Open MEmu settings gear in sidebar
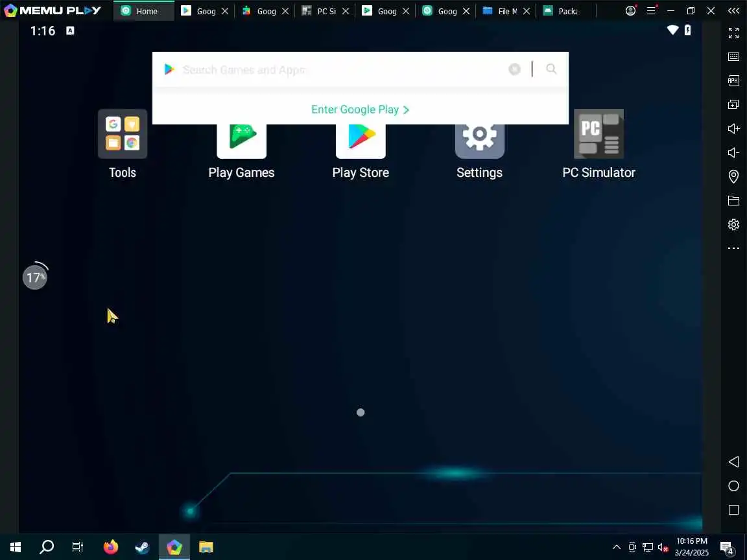 (733, 224)
